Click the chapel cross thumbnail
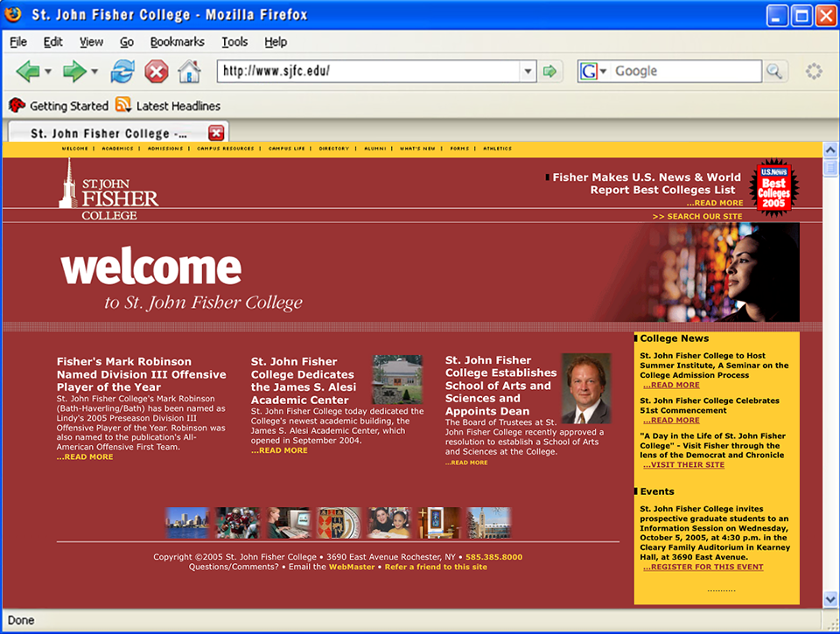This screenshot has width=840, height=634. coord(438,523)
